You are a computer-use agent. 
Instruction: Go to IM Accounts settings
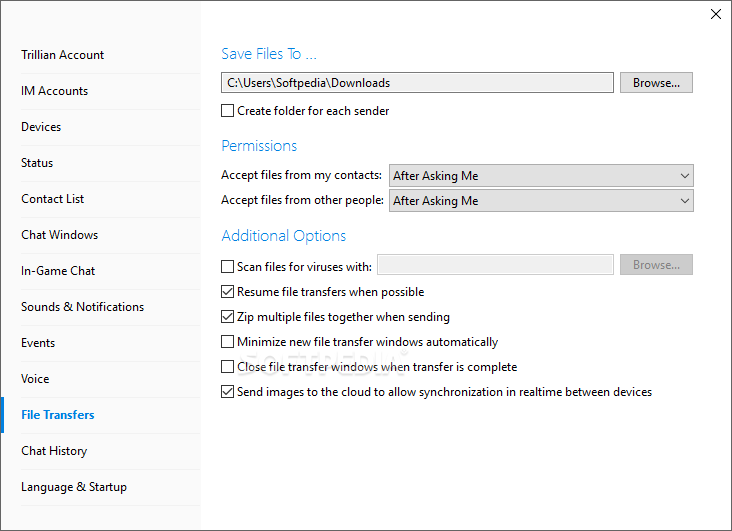pos(55,91)
